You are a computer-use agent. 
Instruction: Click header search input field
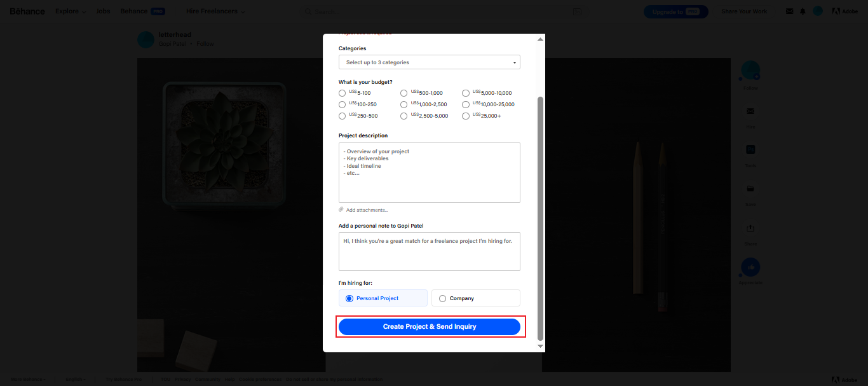pyautogui.click(x=442, y=11)
